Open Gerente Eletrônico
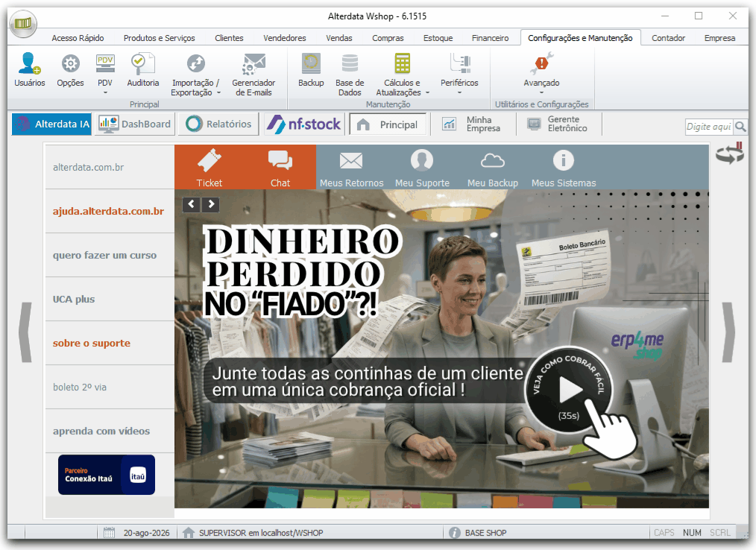This screenshot has width=756, height=550. point(558,124)
